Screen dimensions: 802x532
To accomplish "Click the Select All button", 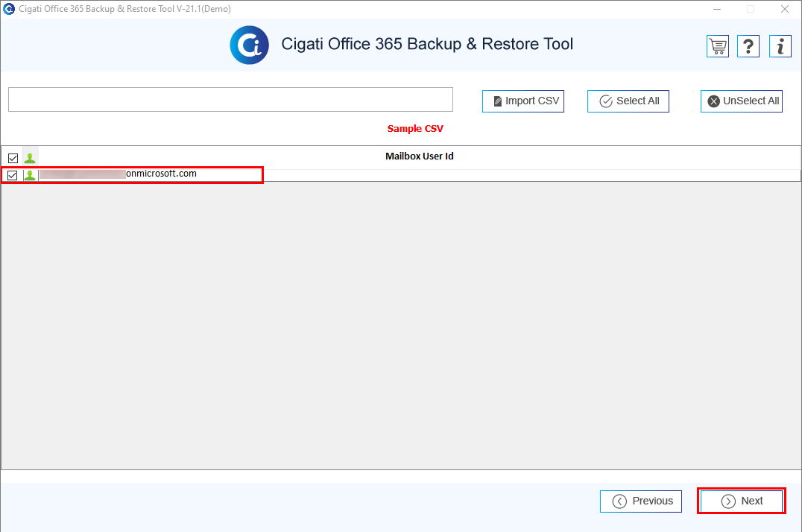I will pos(628,101).
